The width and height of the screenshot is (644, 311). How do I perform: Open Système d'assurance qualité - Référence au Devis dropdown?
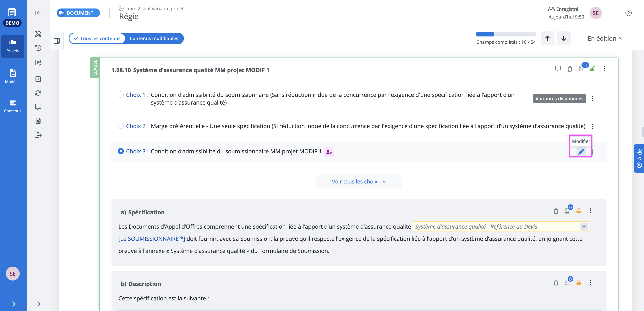click(500, 227)
